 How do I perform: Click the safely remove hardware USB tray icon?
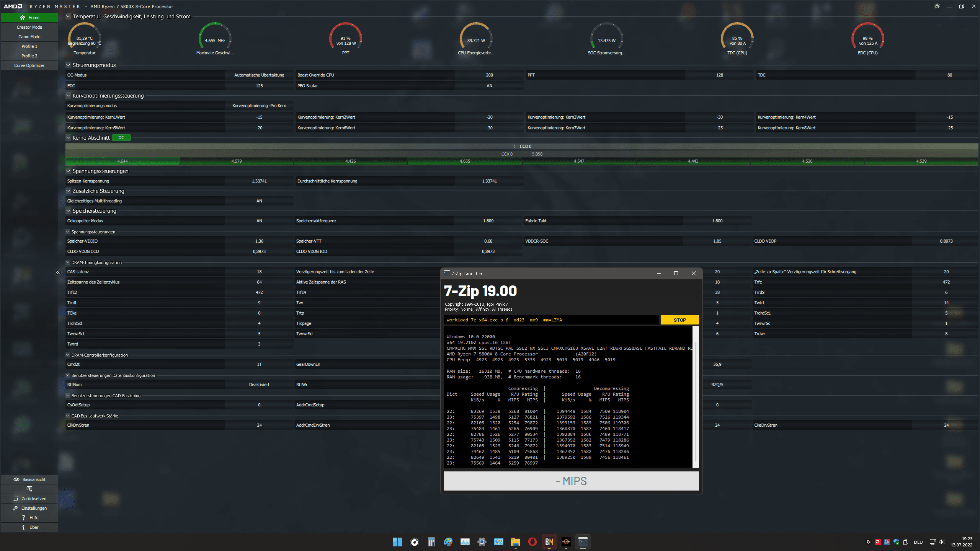click(x=905, y=542)
